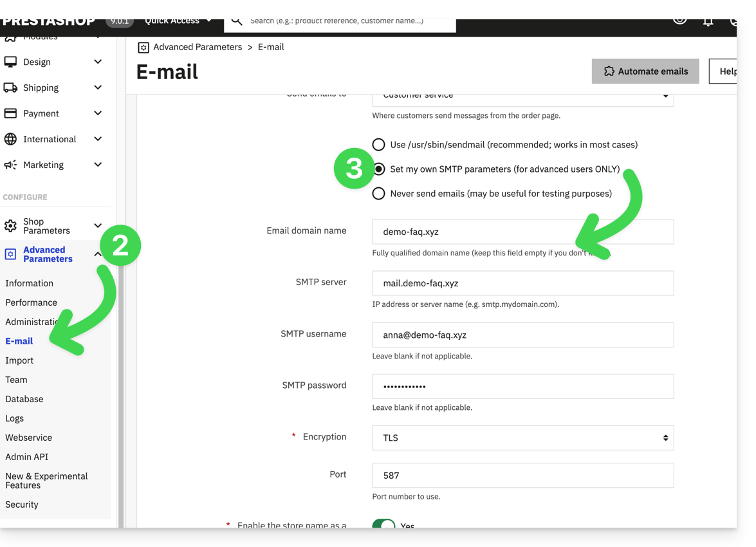Click the International globe icon
The height and width of the screenshot is (547, 756).
[x=10, y=139]
